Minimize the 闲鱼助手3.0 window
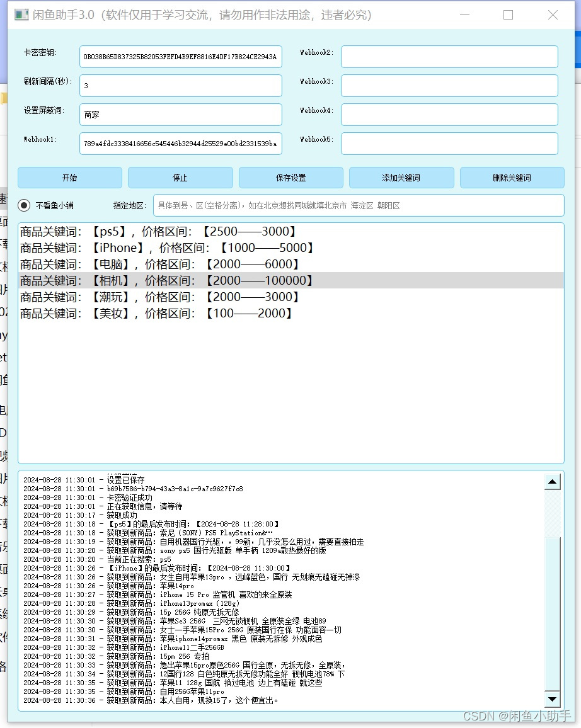Viewport: 581px width, 728px height. (464, 15)
